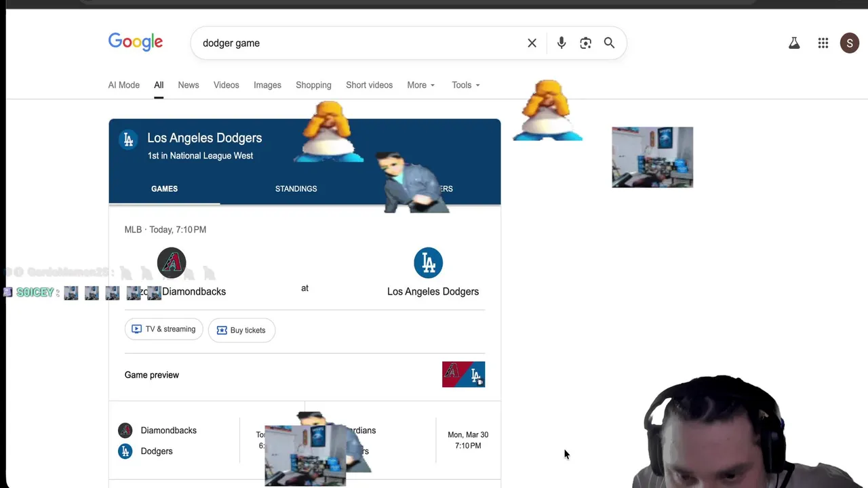Click Dodgers in the schedule row
Image resolution: width=868 pixels, height=488 pixels.
pyautogui.click(x=157, y=451)
